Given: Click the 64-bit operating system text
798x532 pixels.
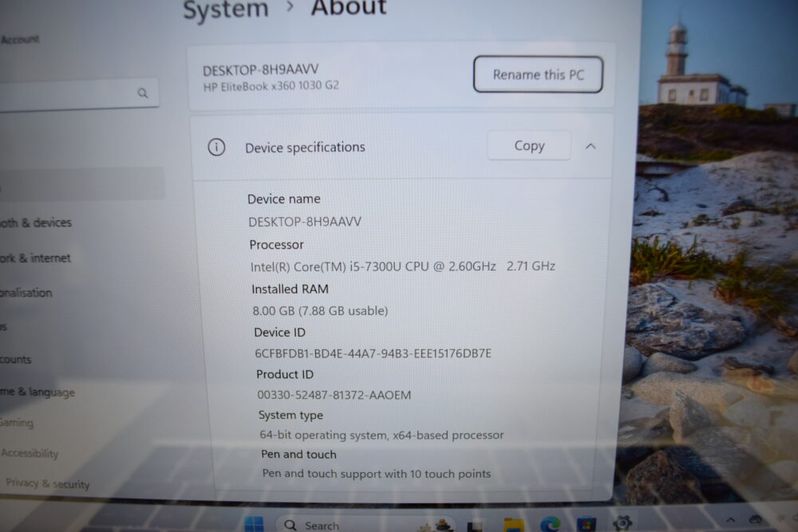Looking at the screenshot, I should coord(381,435).
